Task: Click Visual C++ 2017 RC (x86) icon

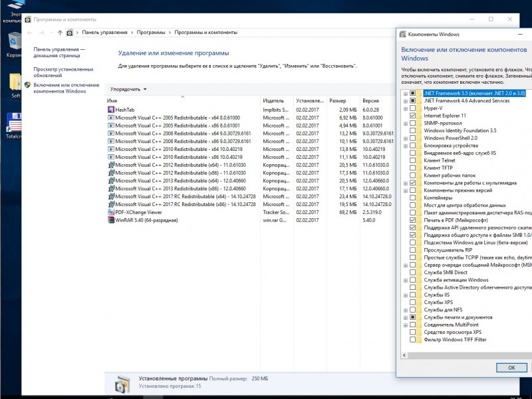Action: point(111,204)
